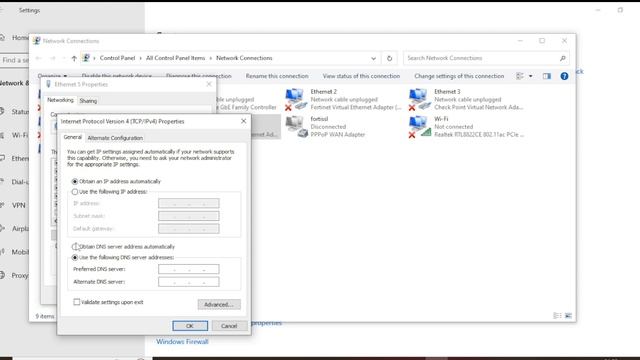Click Control Panel in the breadcrumb
The image size is (640, 360).
click(117, 58)
